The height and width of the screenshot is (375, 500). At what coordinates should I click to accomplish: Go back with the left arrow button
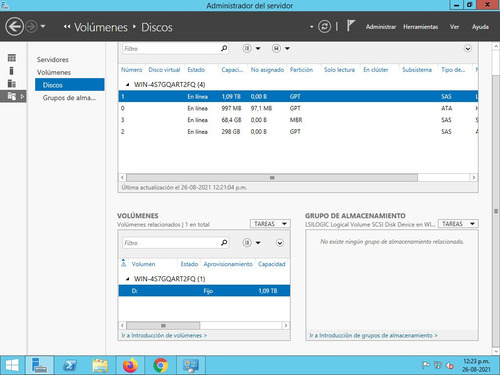click(14, 27)
